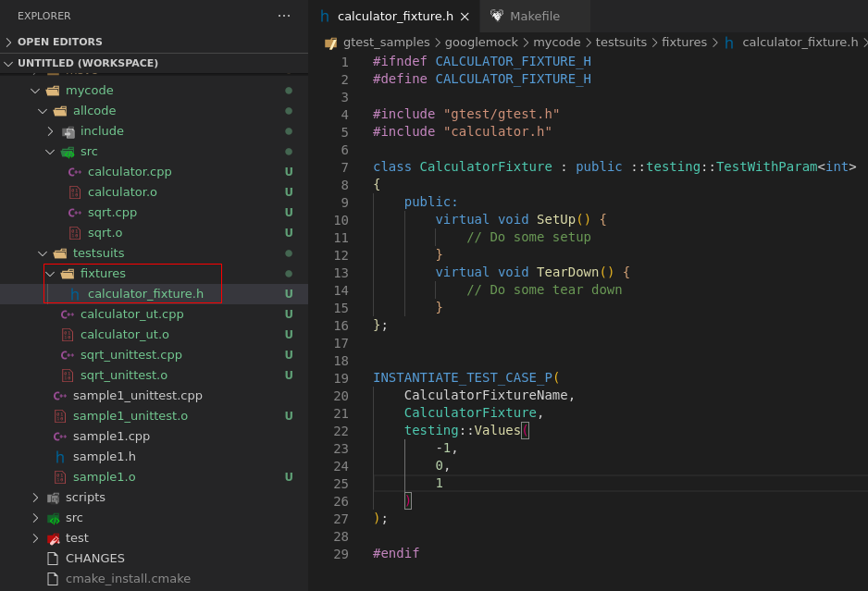
Task: Select the sample1.h file
Action: pyautogui.click(x=104, y=457)
